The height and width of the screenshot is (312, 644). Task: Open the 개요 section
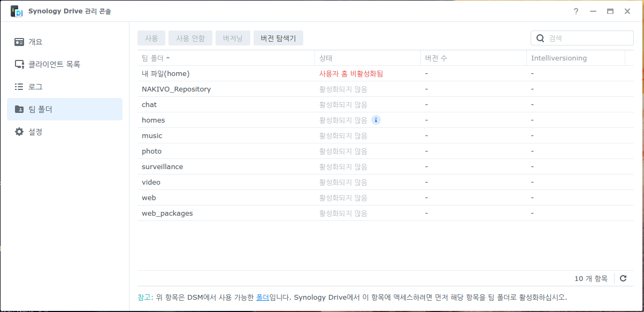tap(65, 42)
